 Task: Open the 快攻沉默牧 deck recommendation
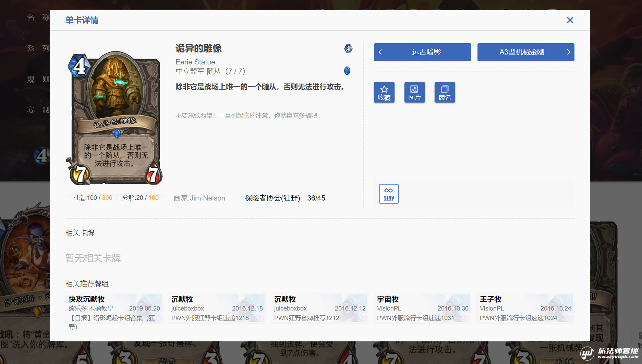point(114,308)
